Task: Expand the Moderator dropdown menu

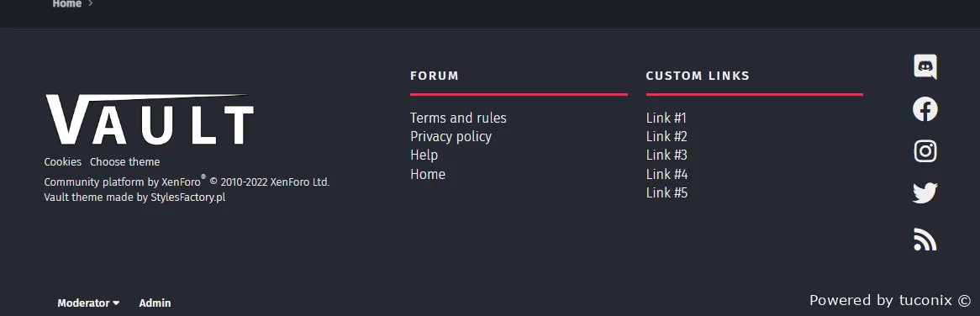Action: [x=88, y=303]
